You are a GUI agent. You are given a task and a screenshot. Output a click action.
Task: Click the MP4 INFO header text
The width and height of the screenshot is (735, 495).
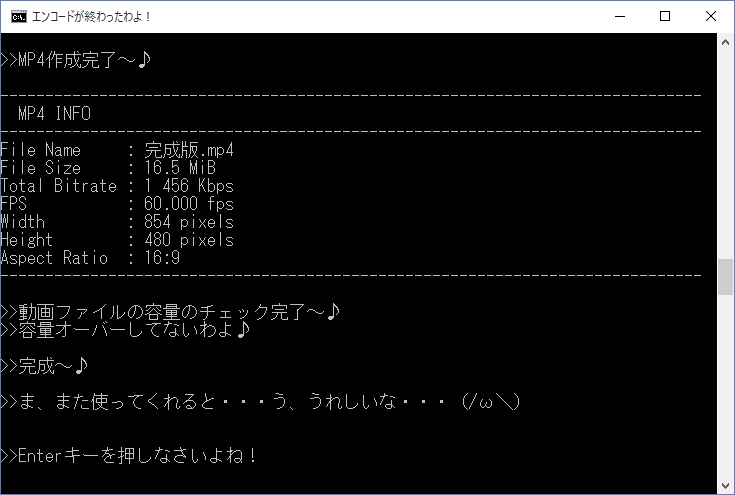click(x=54, y=113)
